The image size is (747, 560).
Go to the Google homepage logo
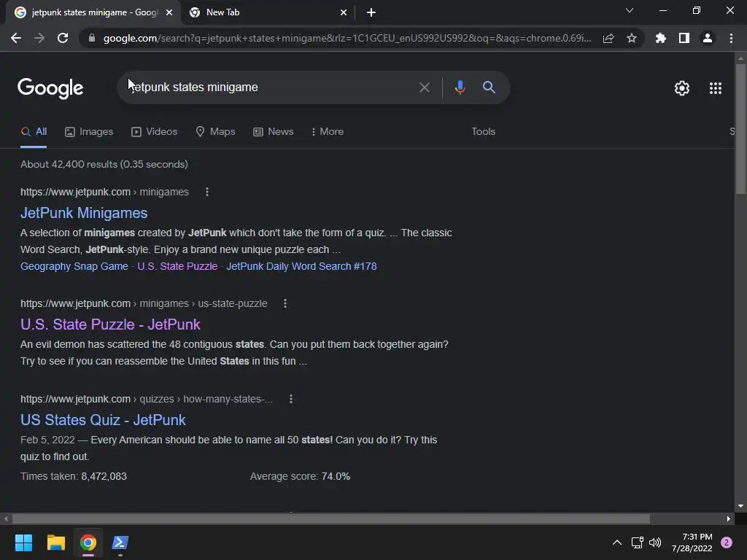[x=50, y=88]
